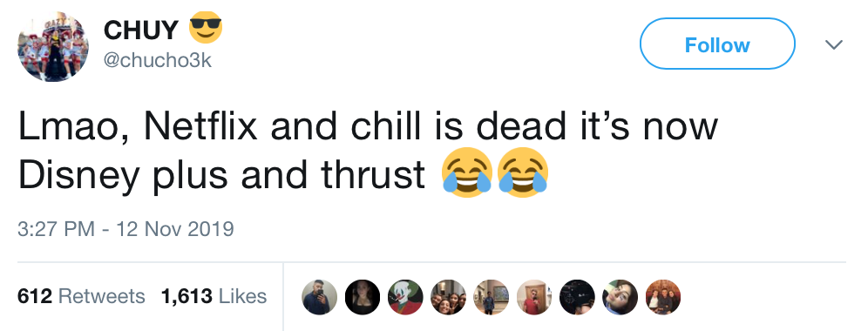Select the tweet text about Netflix and chill
Image resolution: width=868 pixels, height=331 pixels.
coord(368,151)
